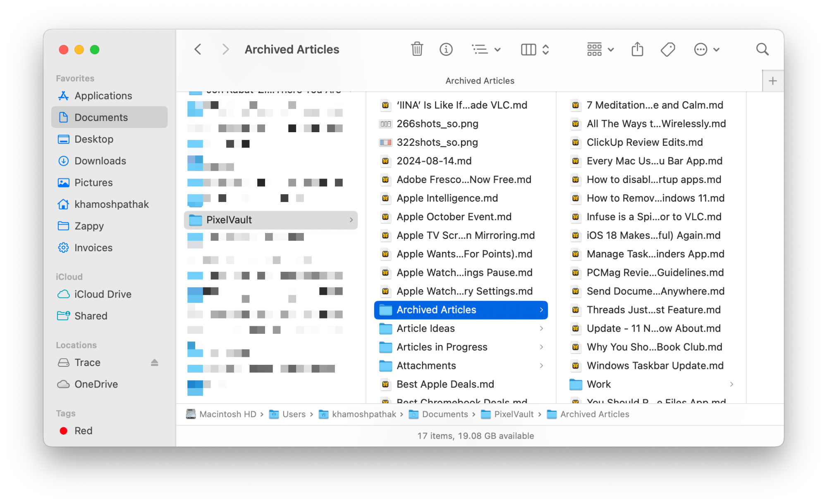Click the Trash toolbar icon
Image resolution: width=827 pixels, height=504 pixels.
[417, 50]
